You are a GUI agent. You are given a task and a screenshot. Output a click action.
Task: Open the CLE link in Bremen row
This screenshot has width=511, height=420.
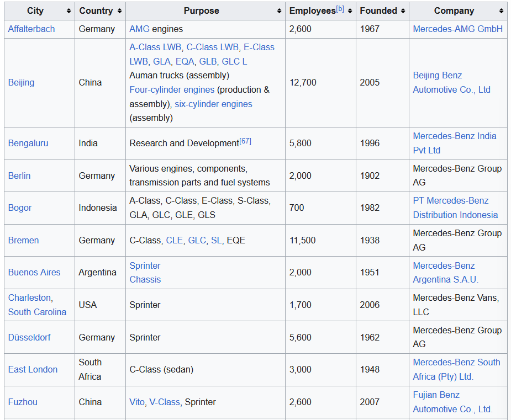pyautogui.click(x=175, y=240)
